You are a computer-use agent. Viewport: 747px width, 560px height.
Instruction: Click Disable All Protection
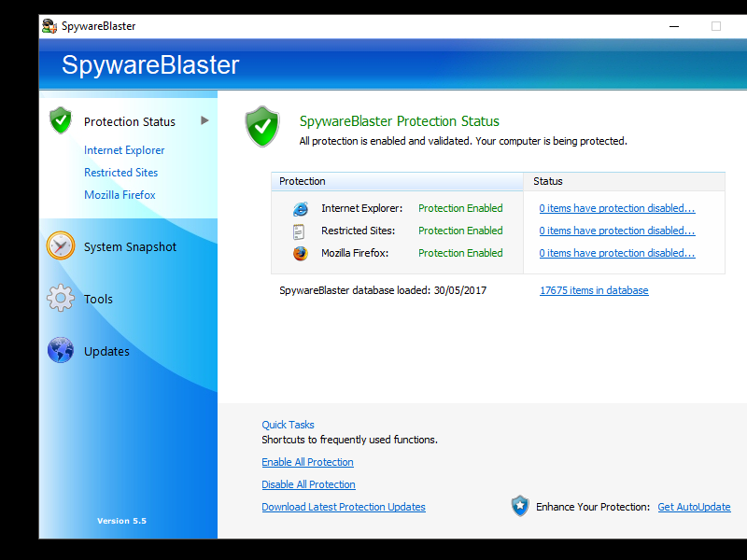click(308, 484)
